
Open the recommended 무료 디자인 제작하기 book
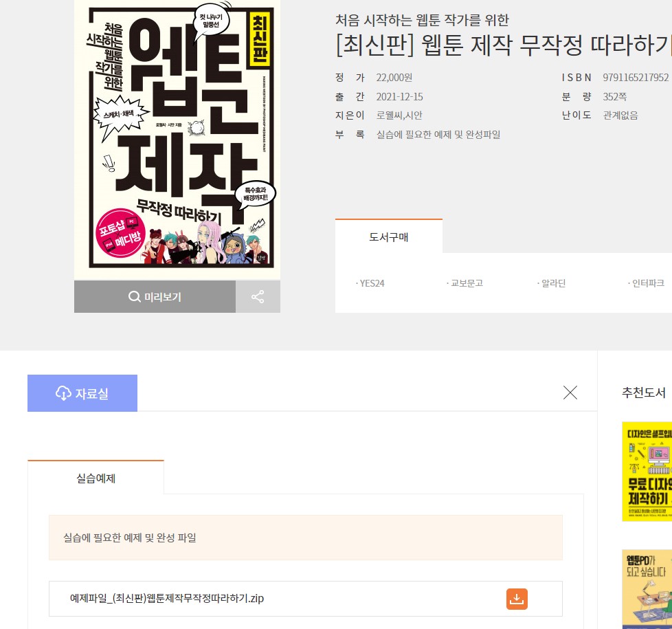[647, 471]
